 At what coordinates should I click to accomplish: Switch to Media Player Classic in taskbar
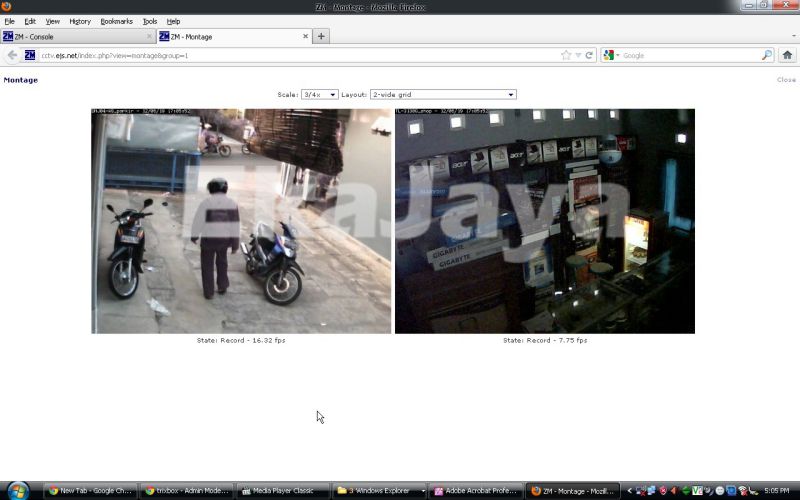[x=283, y=491]
